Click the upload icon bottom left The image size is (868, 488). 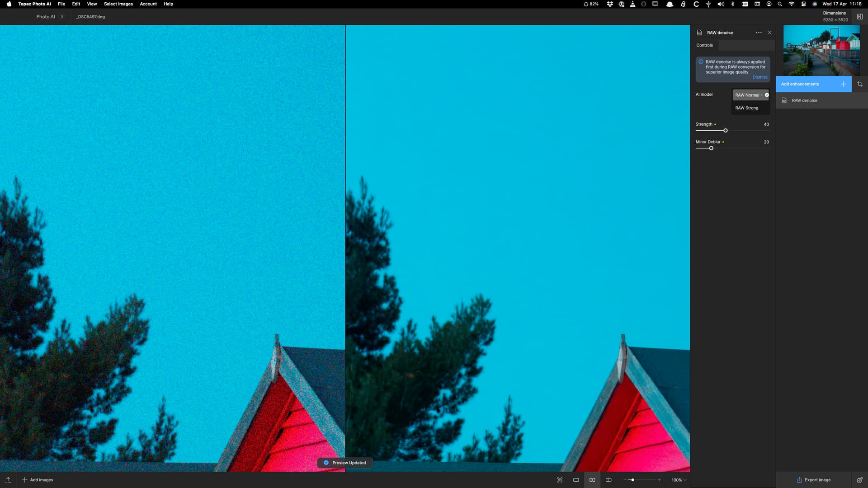tap(8, 480)
